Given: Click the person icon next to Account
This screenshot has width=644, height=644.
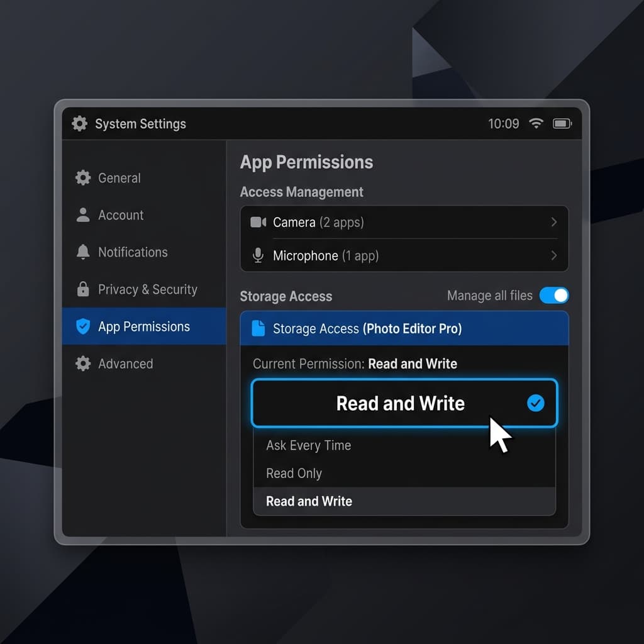Looking at the screenshot, I should [x=83, y=215].
